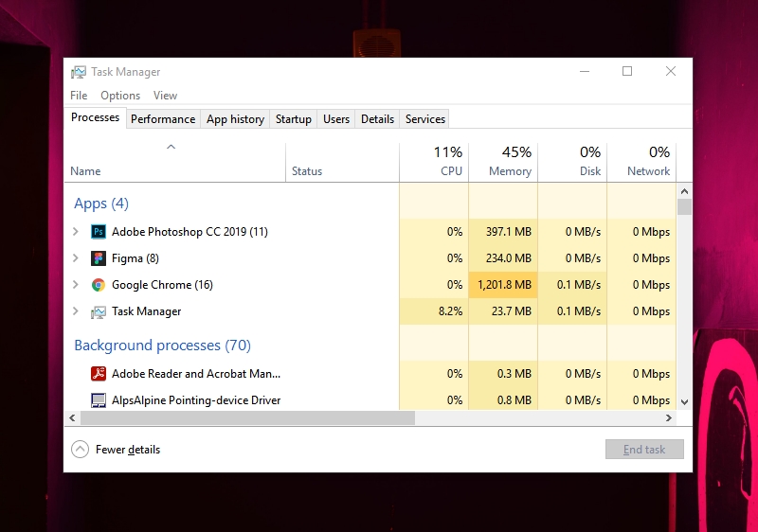Click the Figma app icon
This screenshot has width=758, height=532.
pos(99,258)
